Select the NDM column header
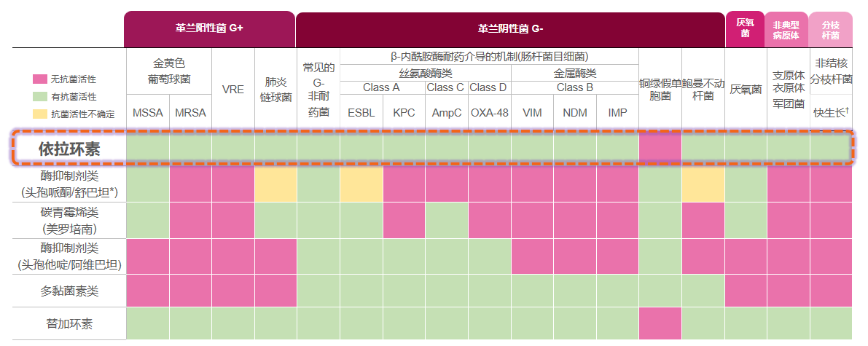Screen dimensions: 868x346 (x=574, y=113)
